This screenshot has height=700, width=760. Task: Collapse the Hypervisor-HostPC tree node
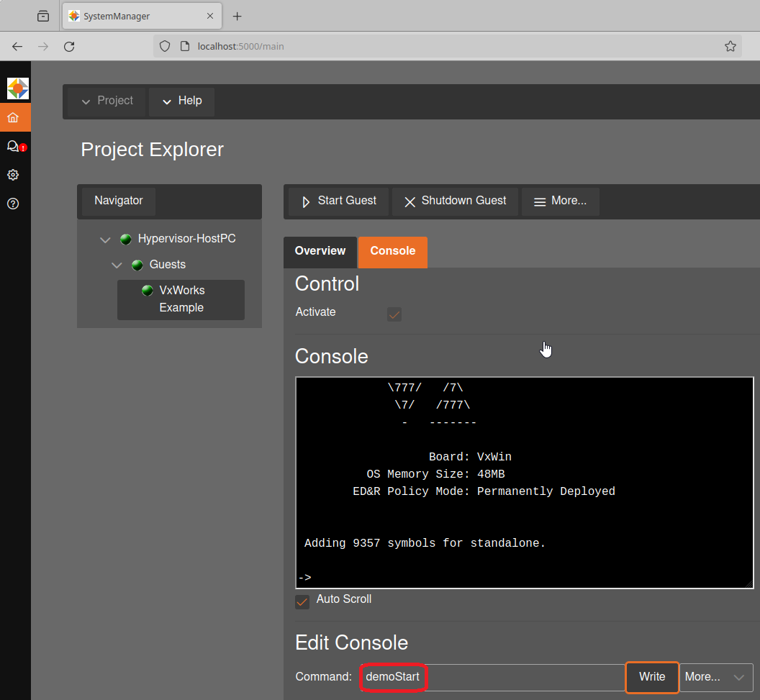point(106,240)
